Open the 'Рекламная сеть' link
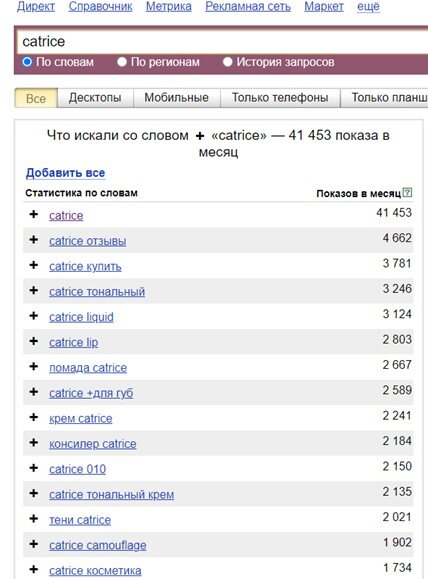 pos(248,6)
